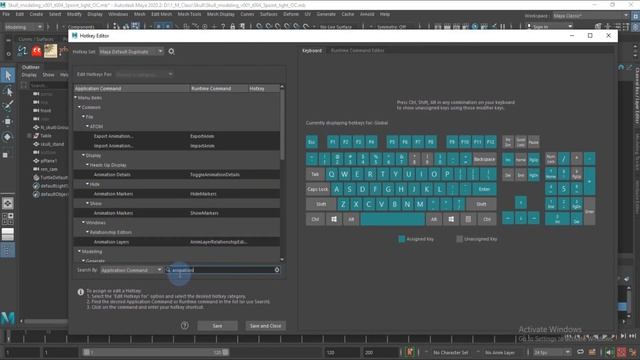The width and height of the screenshot is (640, 360).
Task: Open the Hotkey Set dropdown
Action: [x=131, y=51]
